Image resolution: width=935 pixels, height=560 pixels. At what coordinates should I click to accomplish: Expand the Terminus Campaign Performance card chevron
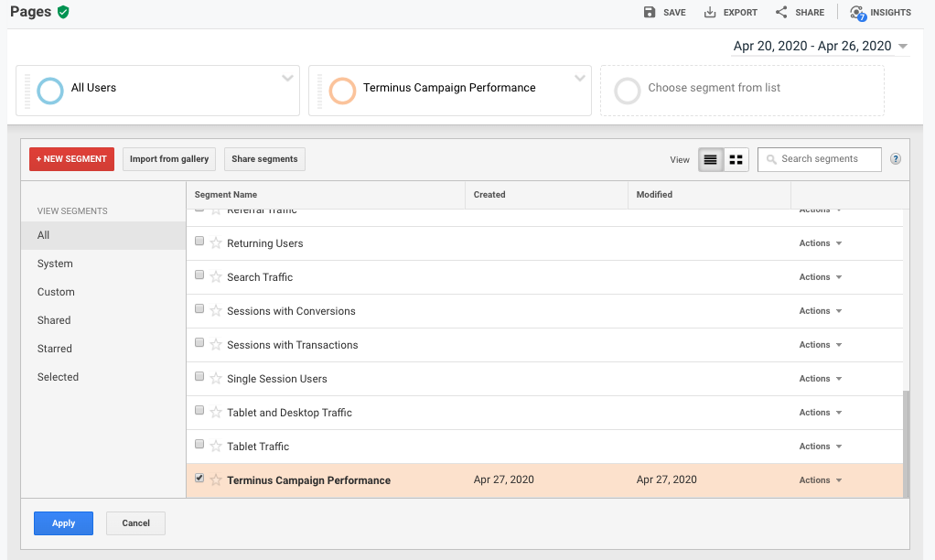coord(580,78)
